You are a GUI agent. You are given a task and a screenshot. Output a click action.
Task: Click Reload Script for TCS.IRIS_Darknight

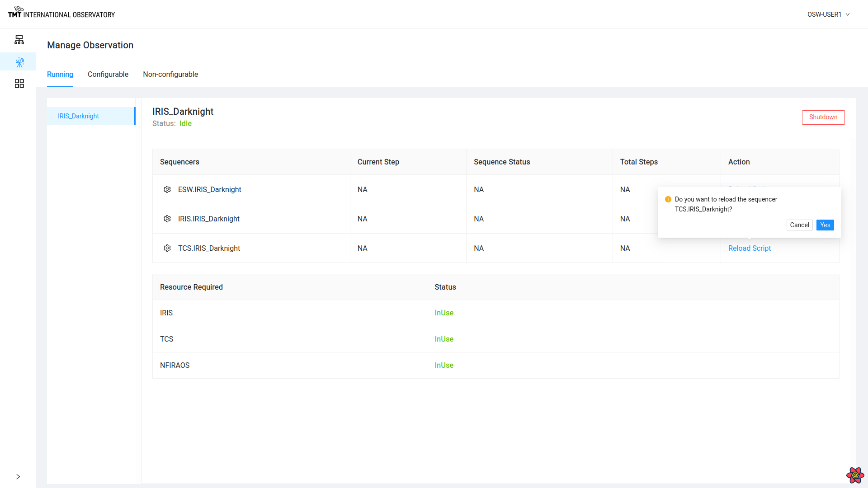750,248
